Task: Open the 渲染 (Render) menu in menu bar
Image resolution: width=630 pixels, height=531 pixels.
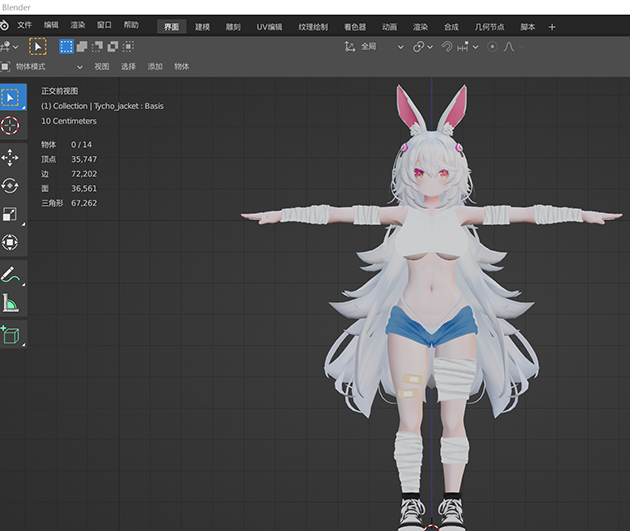Action: [x=78, y=25]
